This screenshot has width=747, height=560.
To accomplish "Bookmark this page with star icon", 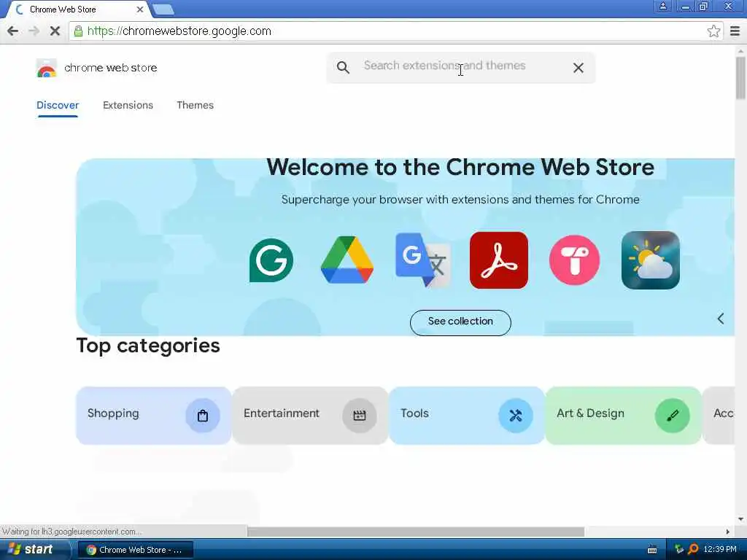I will click(x=713, y=31).
